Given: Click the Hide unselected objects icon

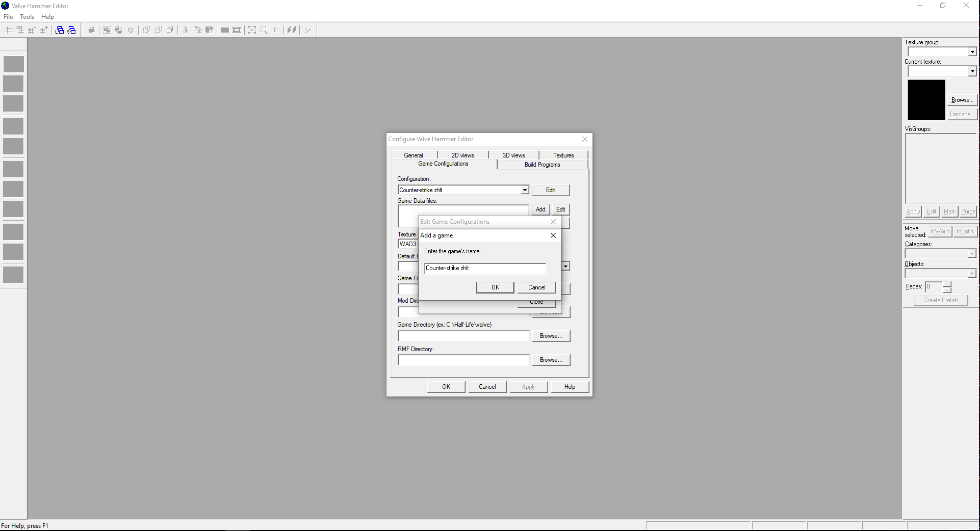Looking at the screenshot, I should 158,30.
